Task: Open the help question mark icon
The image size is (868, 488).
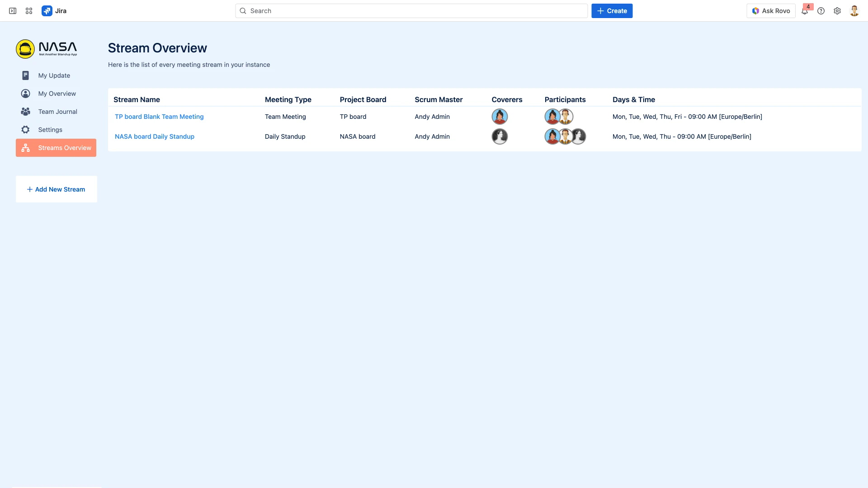Action: click(821, 11)
